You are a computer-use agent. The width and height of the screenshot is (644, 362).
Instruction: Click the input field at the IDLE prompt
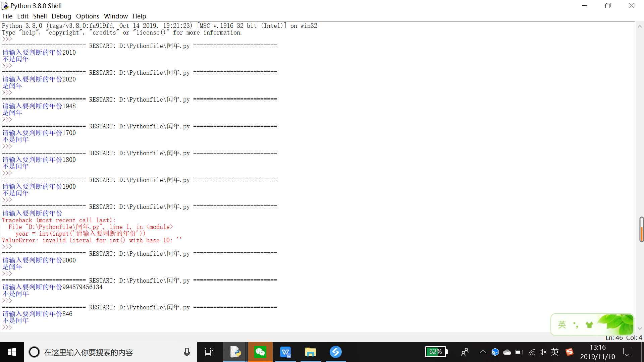tap(15, 327)
